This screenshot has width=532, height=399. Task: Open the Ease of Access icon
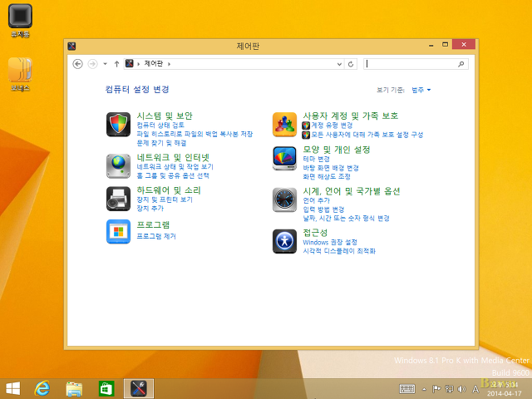tap(284, 241)
